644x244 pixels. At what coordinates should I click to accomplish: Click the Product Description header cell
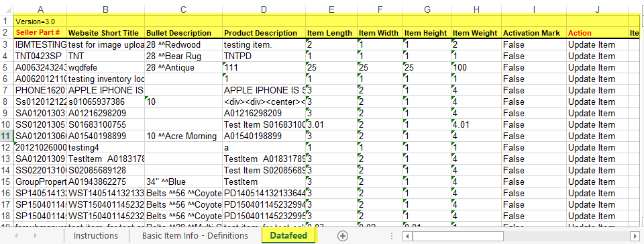click(x=264, y=32)
